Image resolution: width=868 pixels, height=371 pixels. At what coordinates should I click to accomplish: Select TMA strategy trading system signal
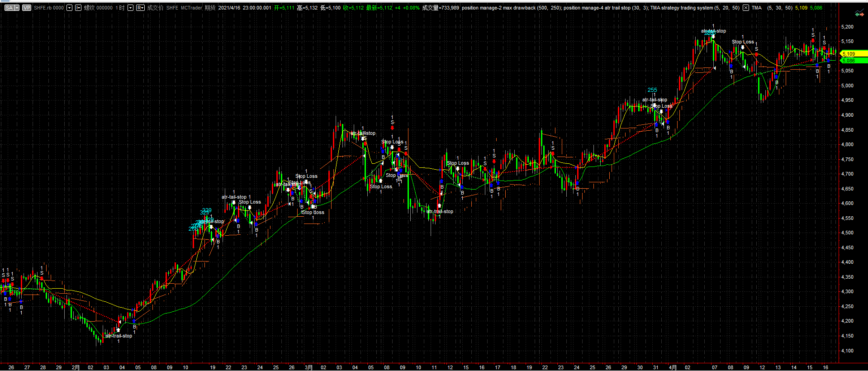pyautogui.click(x=695, y=8)
